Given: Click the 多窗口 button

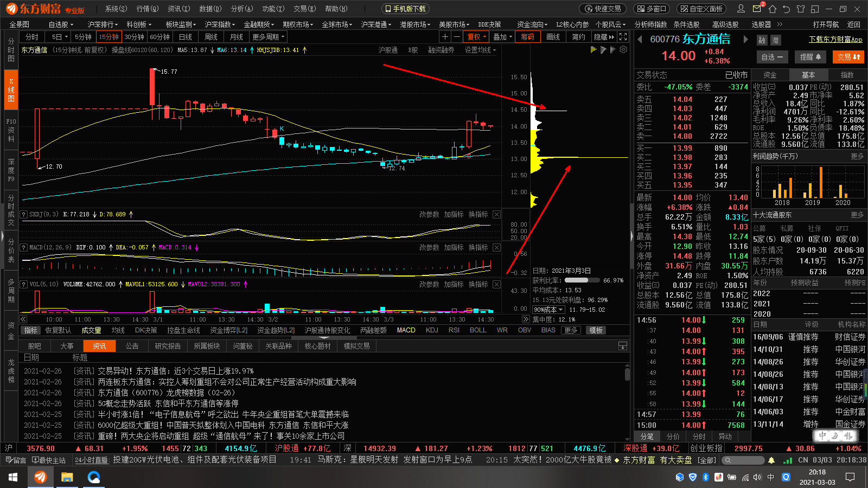Looking at the screenshot, I should 651,9.
